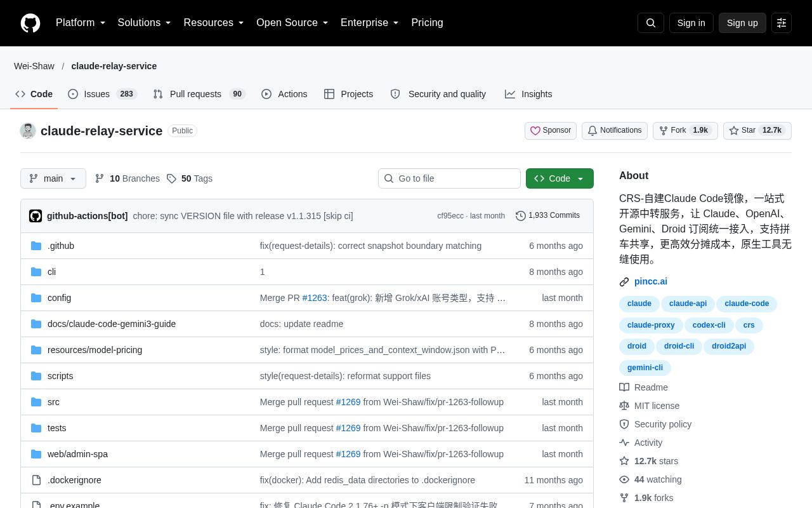Open the Security and quality tab
The width and height of the screenshot is (812, 508).
pyautogui.click(x=438, y=94)
